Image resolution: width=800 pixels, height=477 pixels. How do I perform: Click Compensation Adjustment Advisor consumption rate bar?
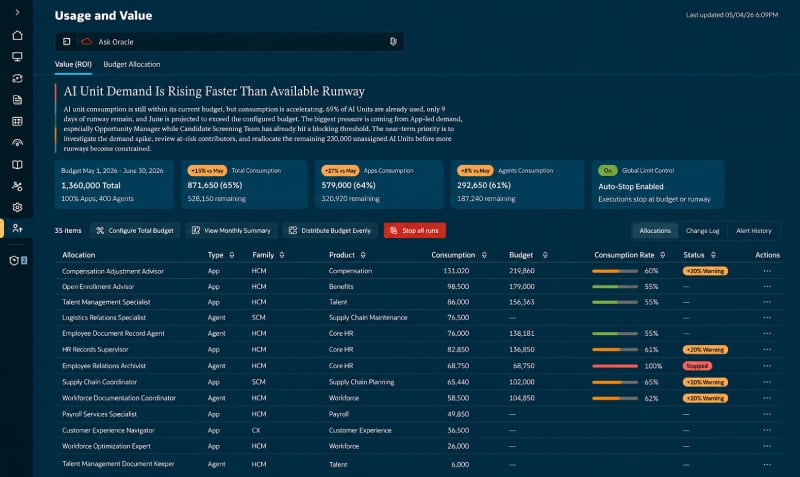[x=615, y=271]
